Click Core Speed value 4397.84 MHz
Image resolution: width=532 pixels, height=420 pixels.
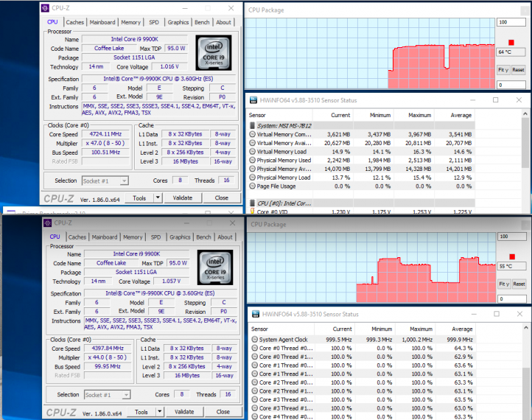point(108,348)
